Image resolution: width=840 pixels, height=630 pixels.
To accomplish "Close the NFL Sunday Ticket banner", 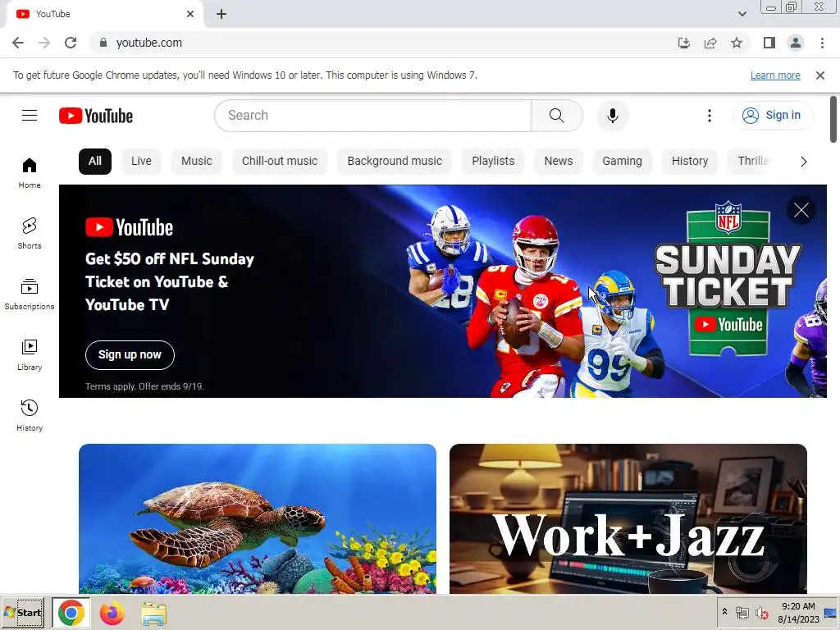I will pyautogui.click(x=801, y=210).
